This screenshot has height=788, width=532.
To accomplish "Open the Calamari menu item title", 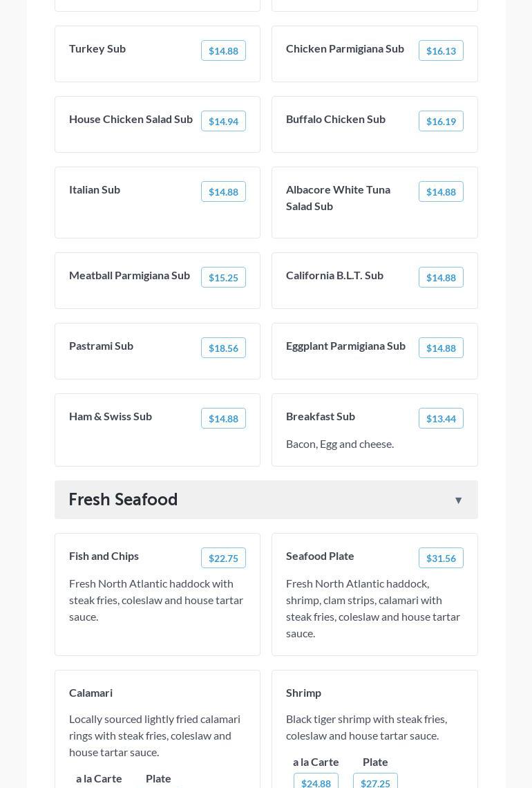I will 91,693.
